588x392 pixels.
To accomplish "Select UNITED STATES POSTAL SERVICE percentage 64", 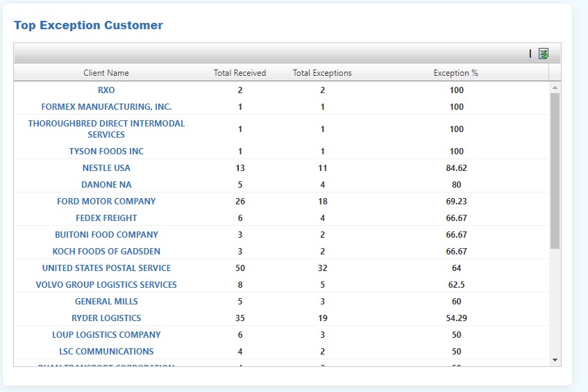I will (456, 268).
